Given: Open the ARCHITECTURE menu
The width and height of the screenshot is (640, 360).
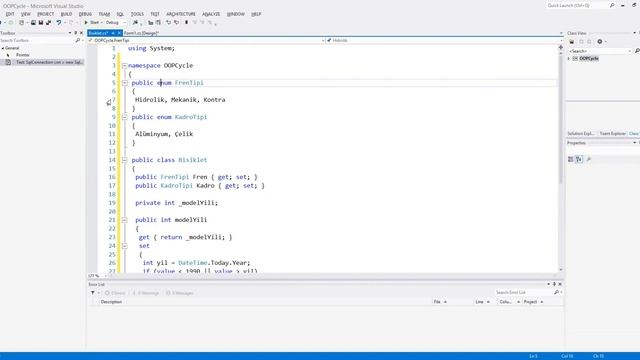Looking at the screenshot, I should pyautogui.click(x=180, y=14).
